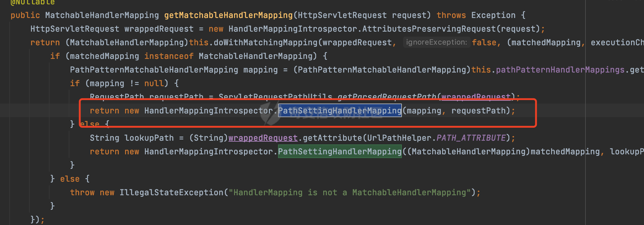Viewport: 644px width, 225px height.
Task: Click underlined wrappedRequest before getAttribute
Action: click(263, 138)
